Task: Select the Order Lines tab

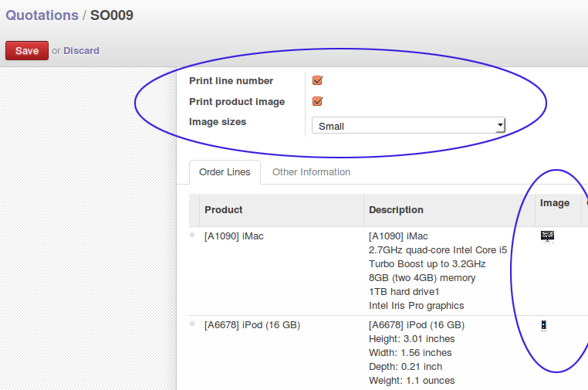Action: click(225, 172)
